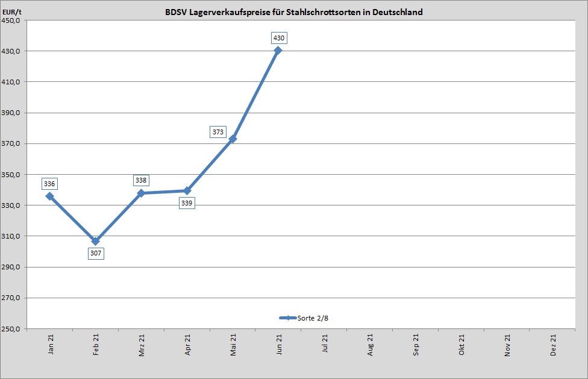Screen dimensions: 588x379
Task: Select the Aug 21 x-axis label
Action: point(370,346)
